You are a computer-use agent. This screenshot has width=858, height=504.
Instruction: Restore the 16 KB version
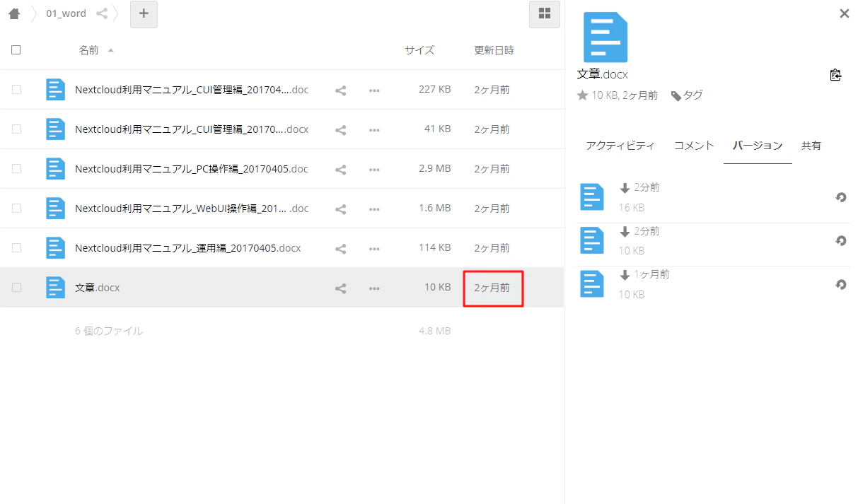[841, 198]
